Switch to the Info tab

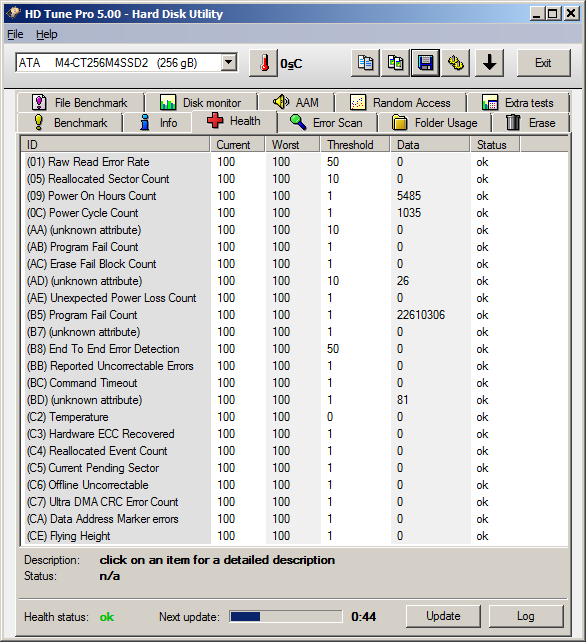158,122
